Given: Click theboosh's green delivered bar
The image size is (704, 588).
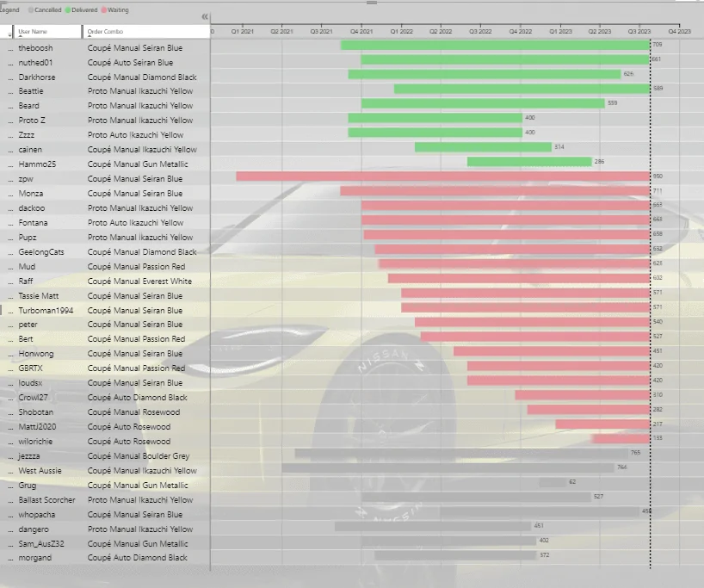Looking at the screenshot, I should 495,46.
